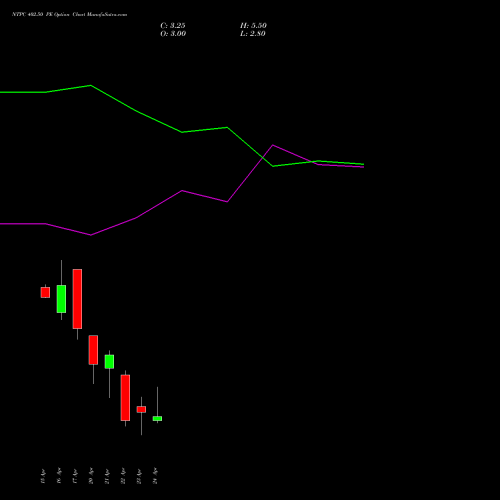
Task: Select the red candle for 22 Apr
Action: 125,398
